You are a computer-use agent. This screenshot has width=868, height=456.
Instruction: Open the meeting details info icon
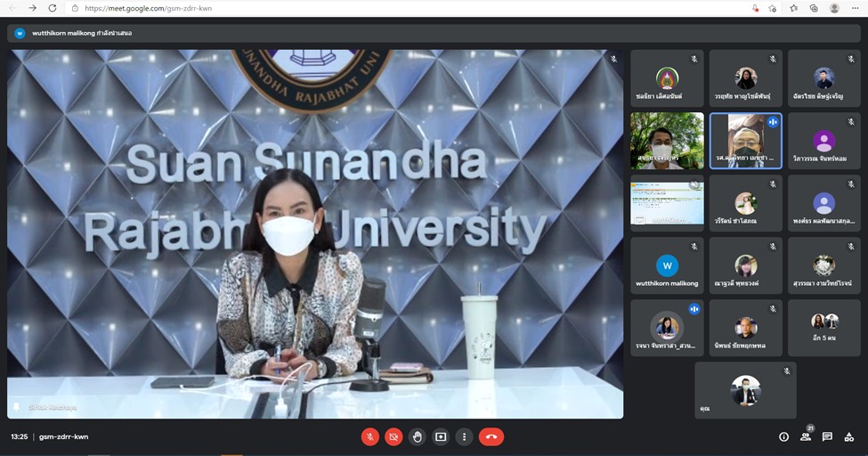tap(783, 436)
